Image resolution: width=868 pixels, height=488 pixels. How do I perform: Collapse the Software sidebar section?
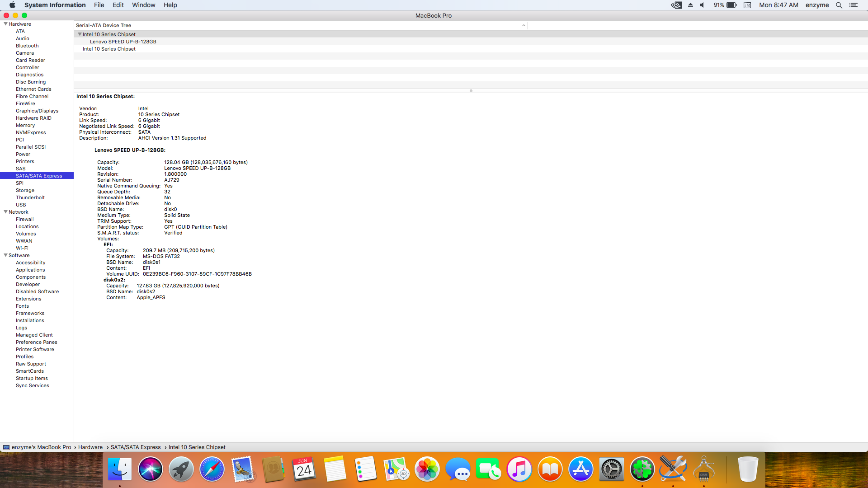click(5, 255)
